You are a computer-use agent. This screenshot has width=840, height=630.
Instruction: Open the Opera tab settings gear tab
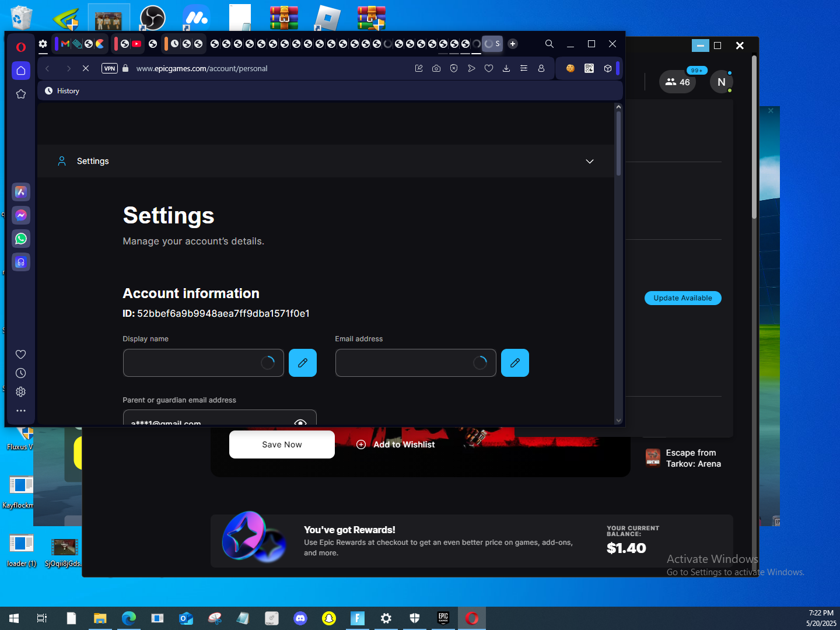click(x=43, y=44)
